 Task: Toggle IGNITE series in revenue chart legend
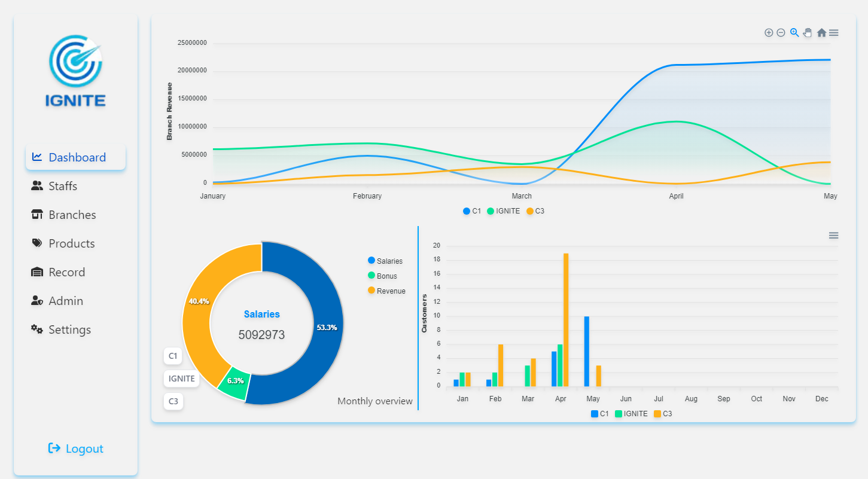pyautogui.click(x=504, y=211)
